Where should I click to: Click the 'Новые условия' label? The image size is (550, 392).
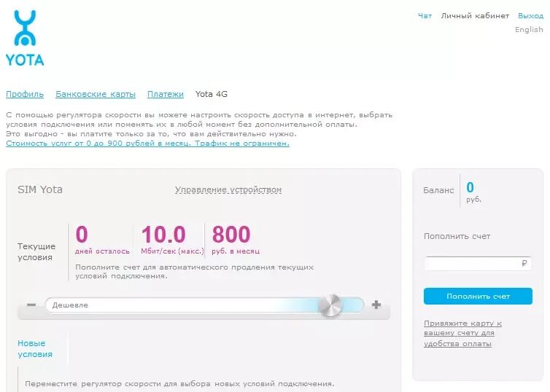[35, 348]
